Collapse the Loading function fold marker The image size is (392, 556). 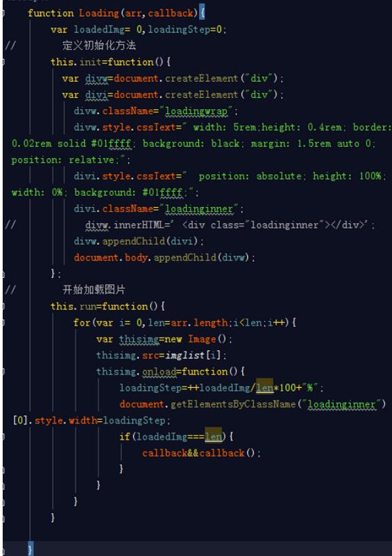tap(3, 13)
